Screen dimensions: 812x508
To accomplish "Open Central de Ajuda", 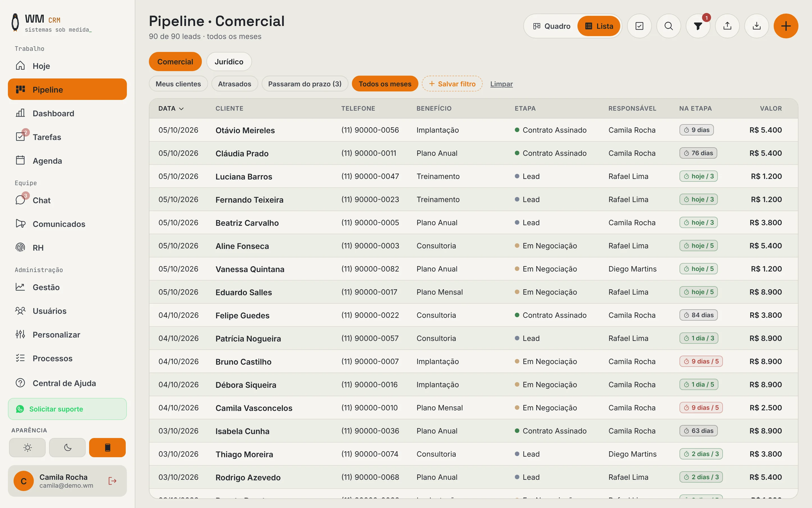I will tap(67, 383).
